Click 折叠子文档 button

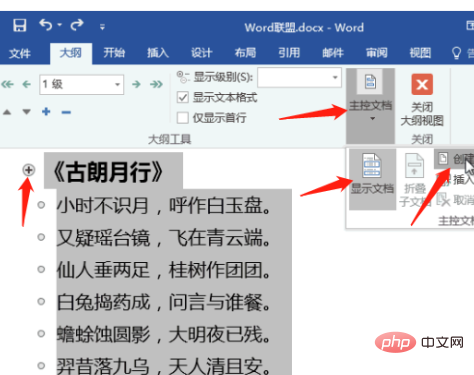pyautogui.click(x=414, y=180)
